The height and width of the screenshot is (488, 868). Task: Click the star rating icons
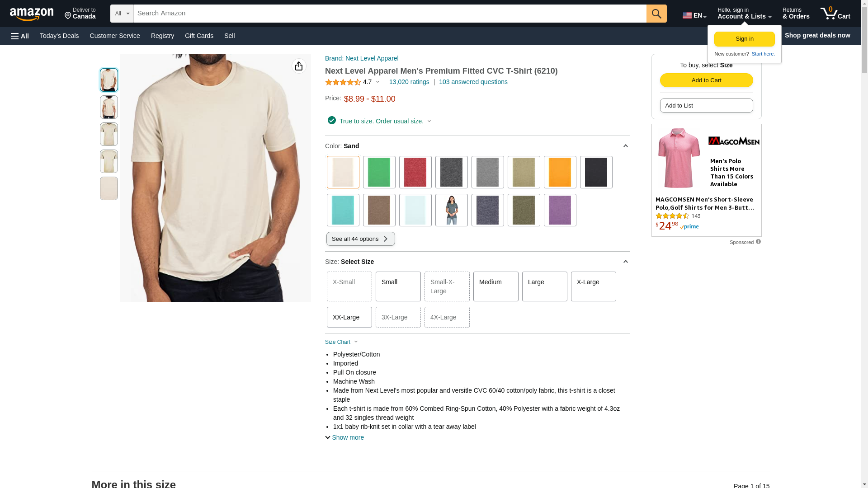343,82
